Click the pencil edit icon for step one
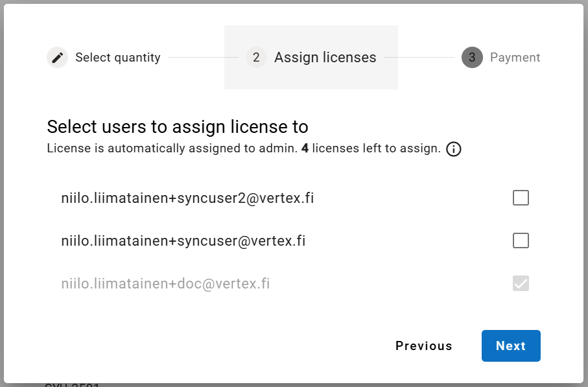588x387 pixels. [57, 58]
